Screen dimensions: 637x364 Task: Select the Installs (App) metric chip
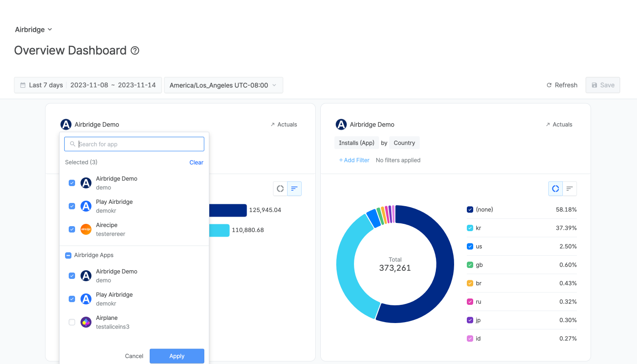[357, 143]
